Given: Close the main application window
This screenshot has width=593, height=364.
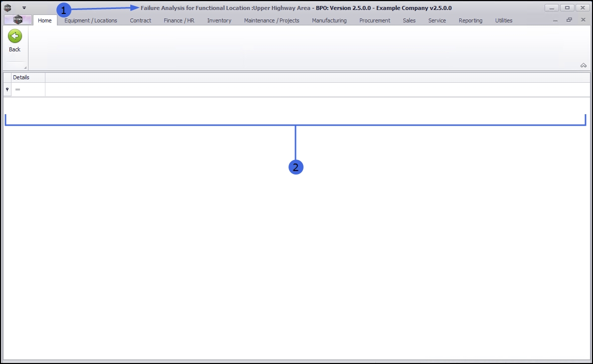Looking at the screenshot, I should pyautogui.click(x=583, y=8).
